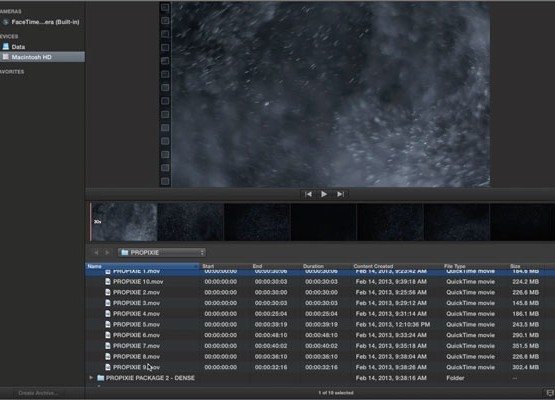This screenshot has width=555, height=400.
Task: Jump to previous clip with the skip-back button
Action: [308, 194]
